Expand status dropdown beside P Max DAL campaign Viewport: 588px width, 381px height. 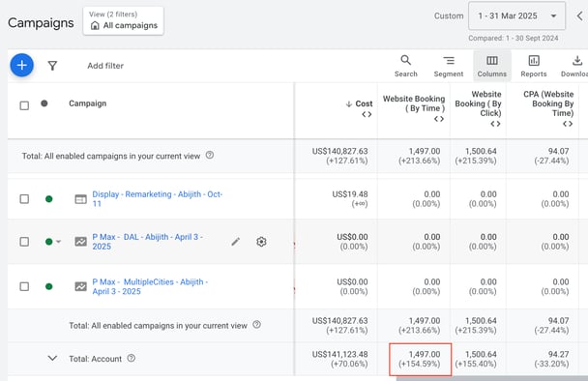click(x=58, y=242)
